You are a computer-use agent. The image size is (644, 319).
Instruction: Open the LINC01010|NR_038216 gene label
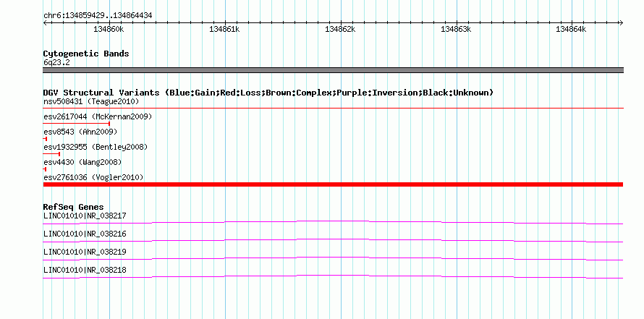(85, 234)
